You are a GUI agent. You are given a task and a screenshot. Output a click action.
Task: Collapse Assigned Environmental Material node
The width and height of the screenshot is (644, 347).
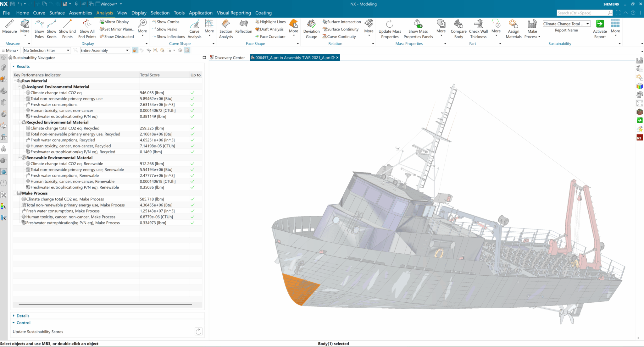pos(19,87)
